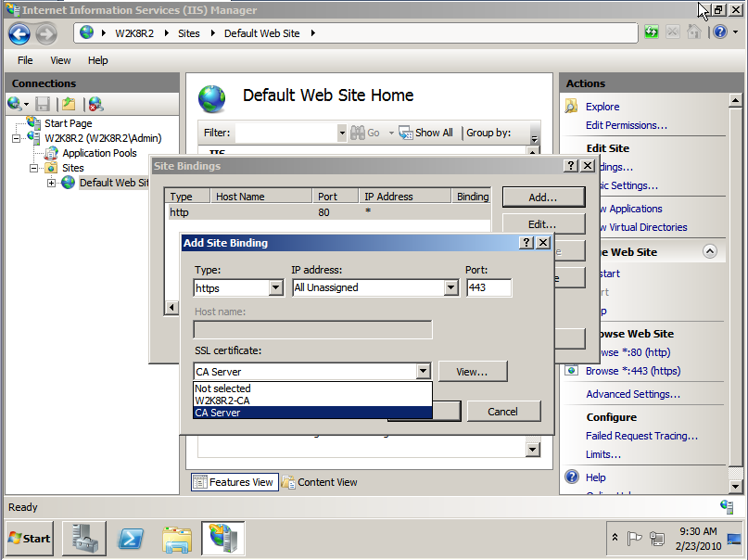Viewport: 748px width, 560px height.
Task: Expand the Default Web Site tree node
Action: click(x=52, y=182)
